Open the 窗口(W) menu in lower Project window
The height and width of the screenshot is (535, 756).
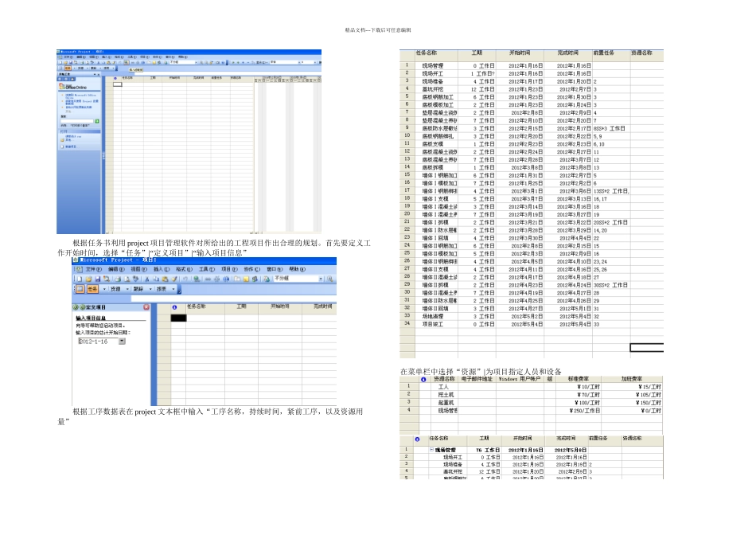(x=275, y=269)
